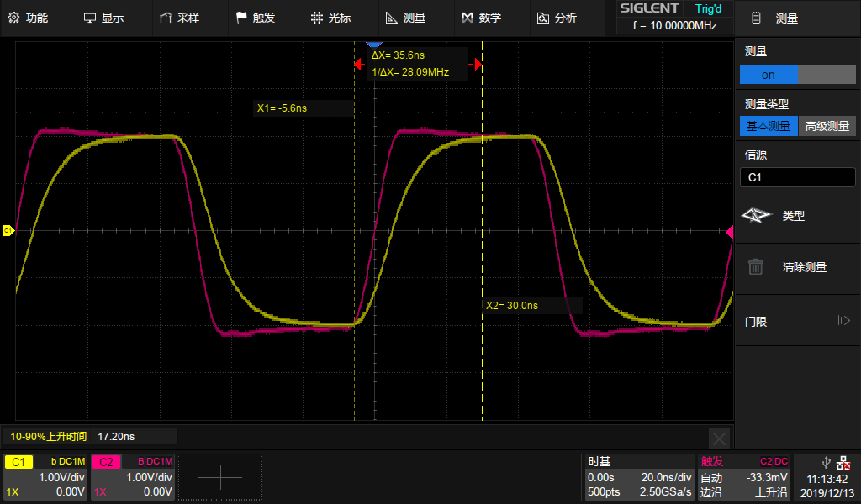Click the yellow C1 channel badge
Image resolution: width=861 pixels, height=504 pixels.
[18, 462]
